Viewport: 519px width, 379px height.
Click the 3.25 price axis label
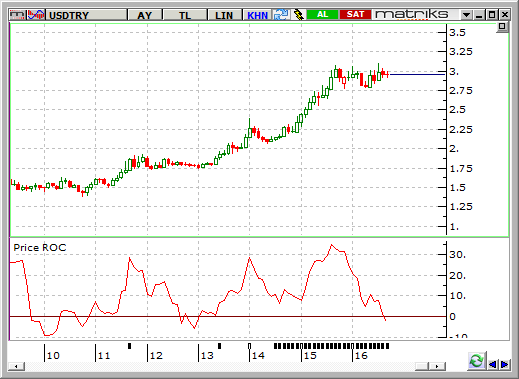click(x=461, y=52)
